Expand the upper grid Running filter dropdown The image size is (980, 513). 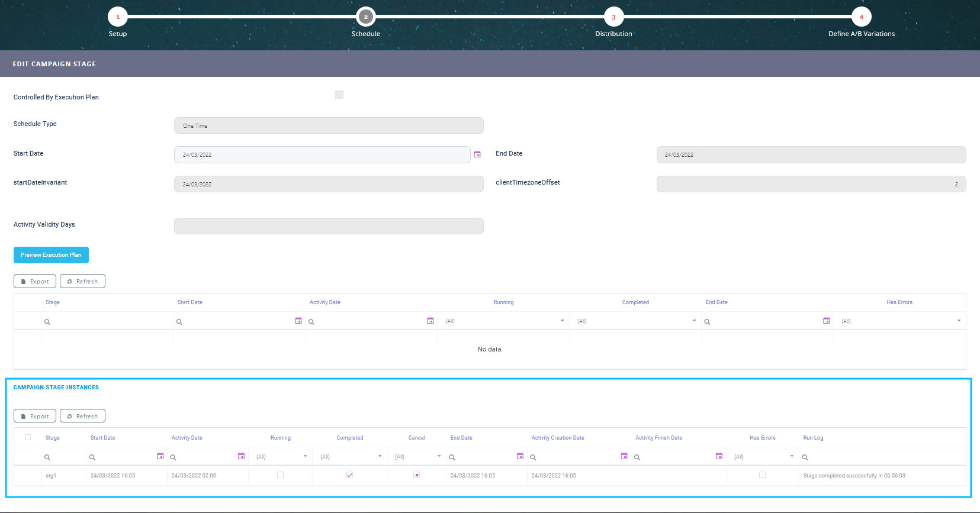tap(562, 321)
